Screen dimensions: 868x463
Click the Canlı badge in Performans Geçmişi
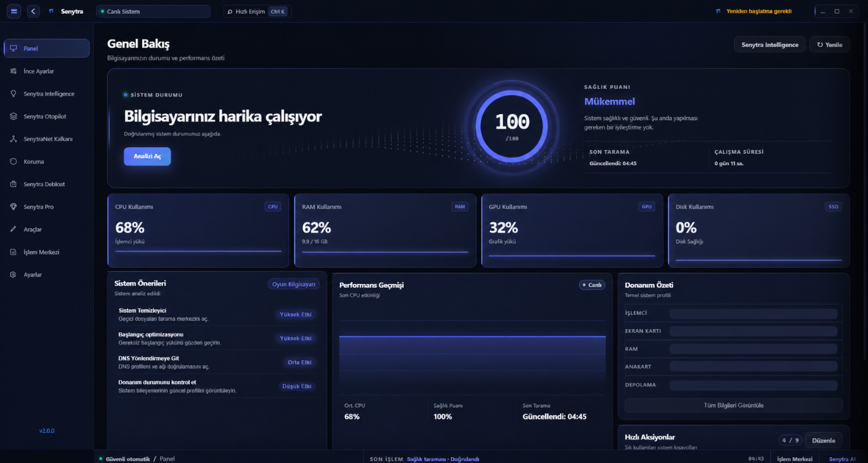pyautogui.click(x=592, y=285)
